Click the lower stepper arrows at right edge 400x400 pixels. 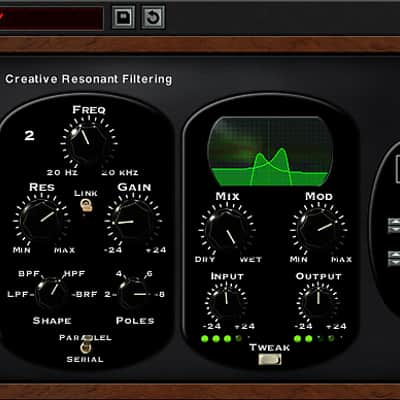(394, 258)
